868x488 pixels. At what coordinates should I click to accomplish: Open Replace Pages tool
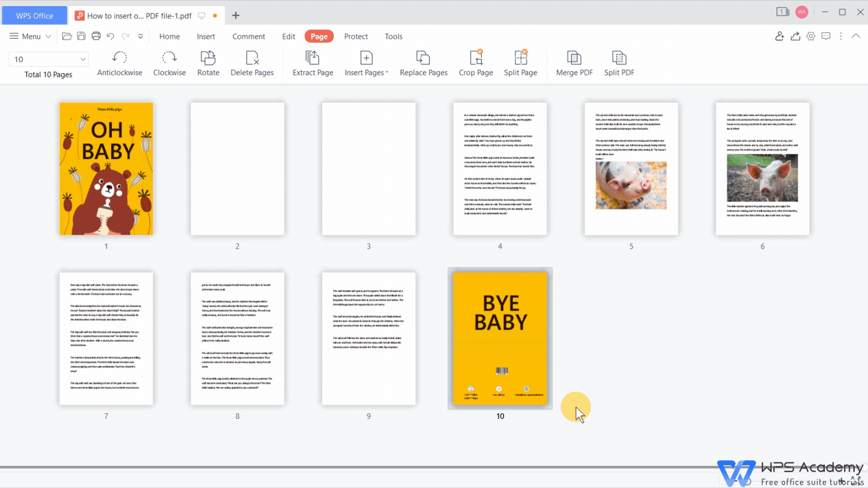pyautogui.click(x=423, y=64)
